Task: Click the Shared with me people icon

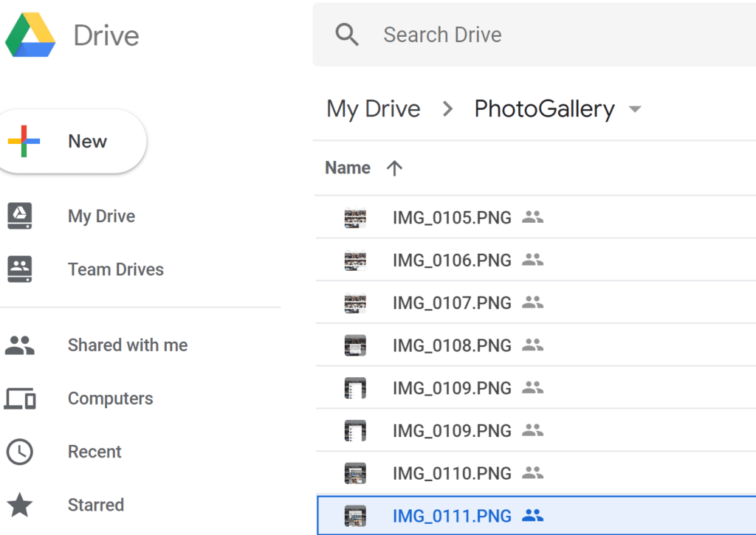Action: [20, 345]
